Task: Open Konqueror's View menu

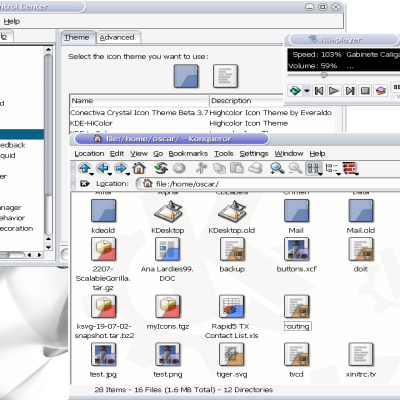Action: [x=139, y=153]
